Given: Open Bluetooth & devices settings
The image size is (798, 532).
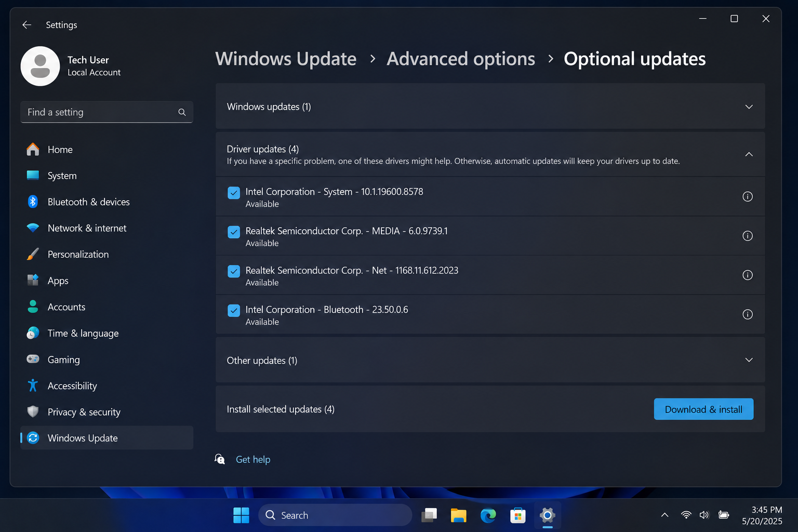Looking at the screenshot, I should [107, 202].
